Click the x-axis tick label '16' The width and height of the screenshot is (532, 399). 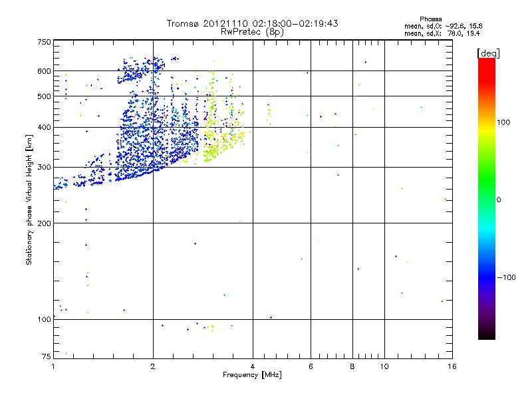pyautogui.click(x=452, y=366)
